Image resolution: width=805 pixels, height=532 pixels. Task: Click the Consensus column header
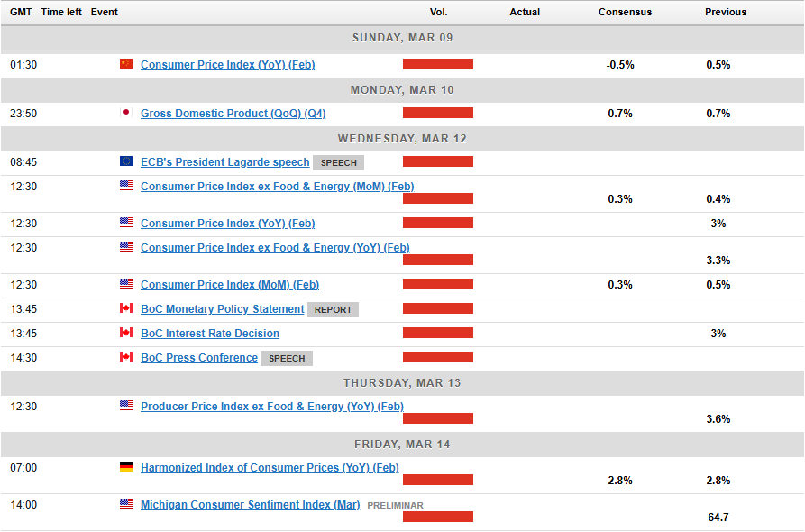point(625,12)
